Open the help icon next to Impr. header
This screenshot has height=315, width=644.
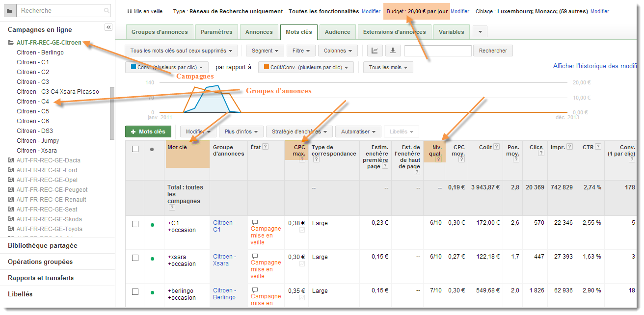point(569,147)
